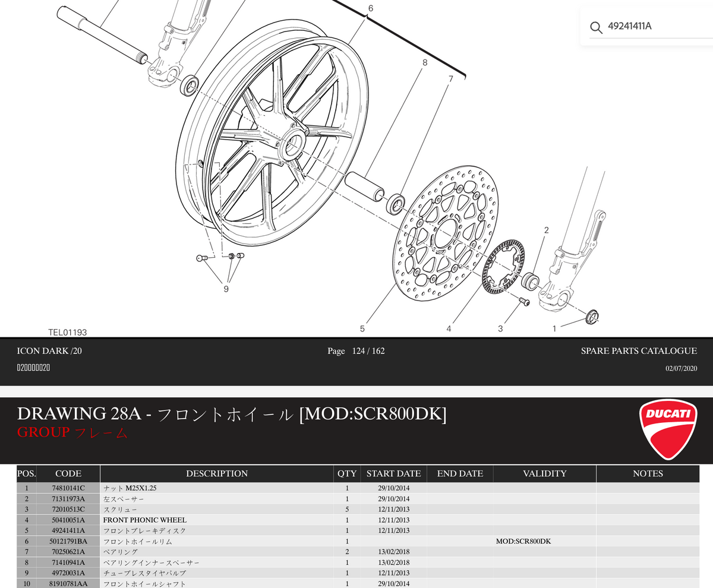Click the START DATE column header
The image size is (713, 588).
click(393, 473)
